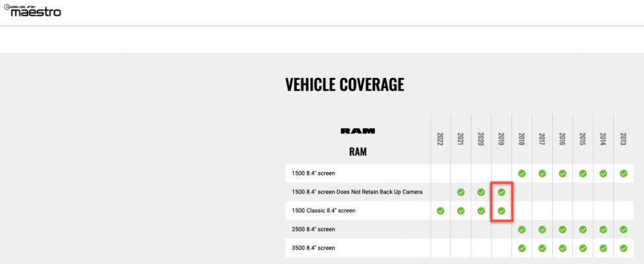The height and width of the screenshot is (264, 644).
Task: Click 2014 checkmark for 1500 8.4" screen
Action: [603, 174]
